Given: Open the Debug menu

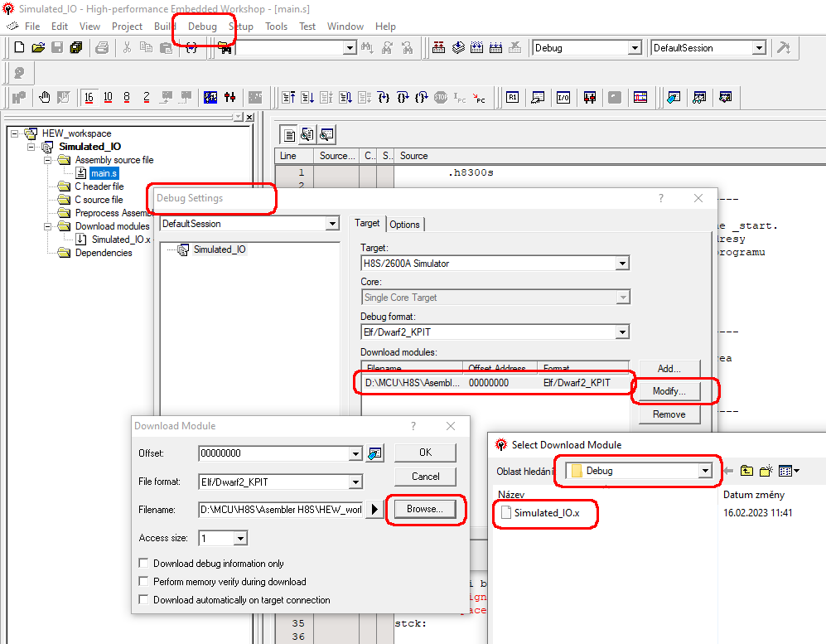Looking at the screenshot, I should [202, 27].
